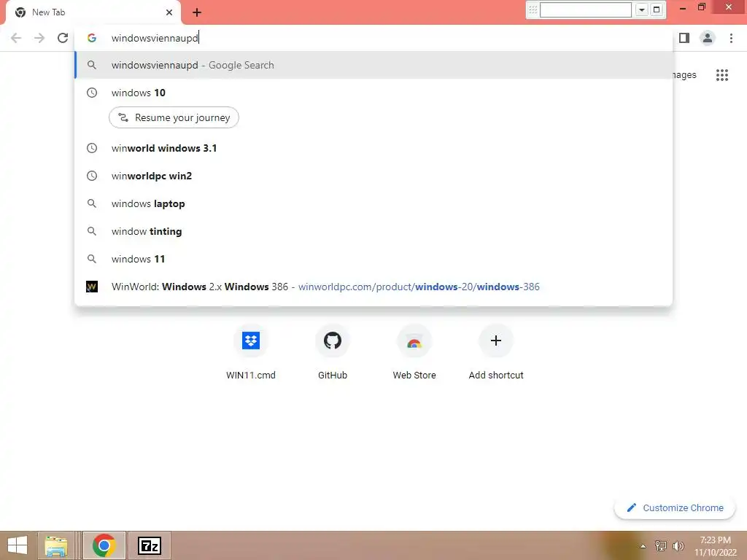Open the WIN11.cmd Dropbox shortcut

click(x=251, y=352)
